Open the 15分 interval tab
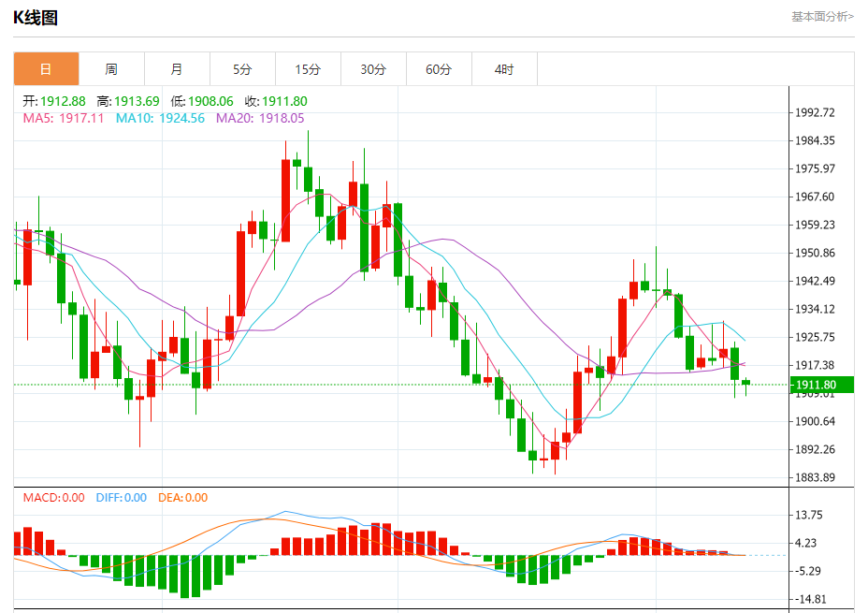The image size is (868, 613). tap(308, 69)
